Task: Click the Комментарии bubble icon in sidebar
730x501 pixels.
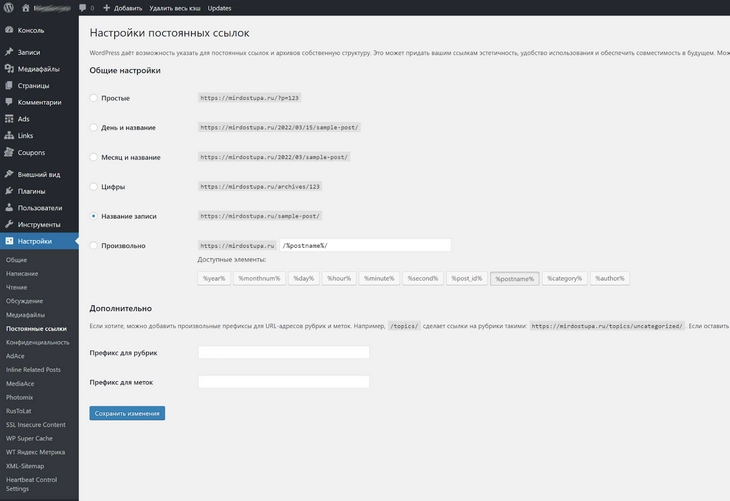Action: (9, 102)
